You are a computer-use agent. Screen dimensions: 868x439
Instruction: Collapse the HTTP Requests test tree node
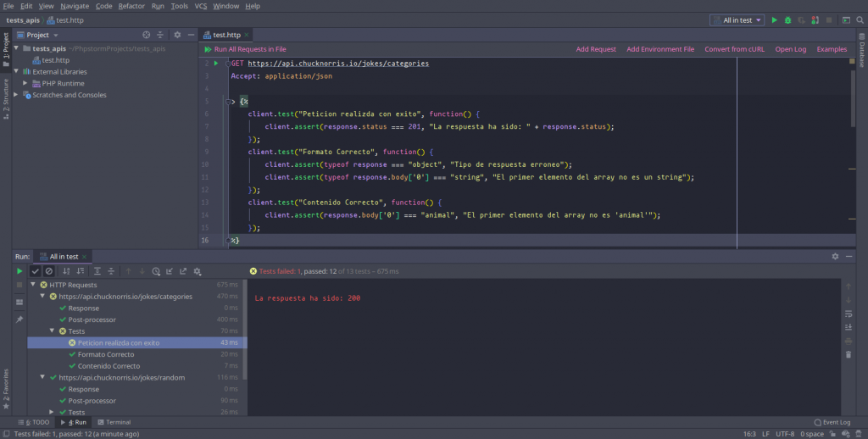[x=32, y=285]
